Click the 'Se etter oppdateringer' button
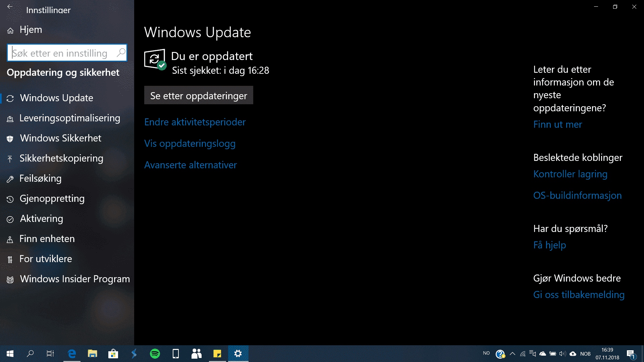 point(199,96)
